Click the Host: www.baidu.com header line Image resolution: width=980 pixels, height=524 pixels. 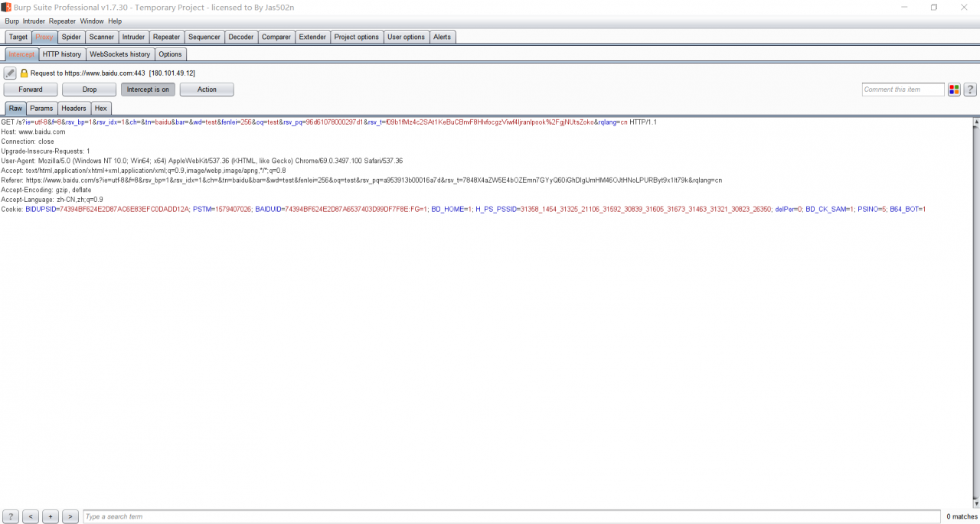click(x=33, y=132)
